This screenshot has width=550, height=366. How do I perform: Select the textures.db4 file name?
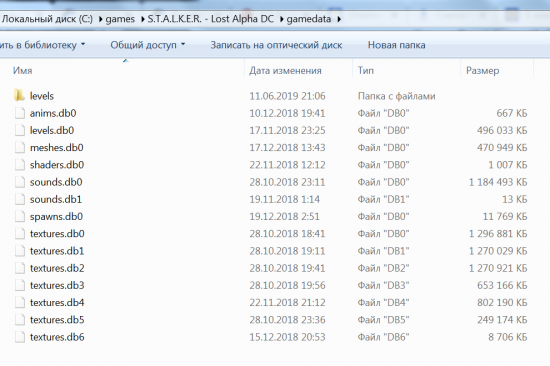[x=57, y=302]
